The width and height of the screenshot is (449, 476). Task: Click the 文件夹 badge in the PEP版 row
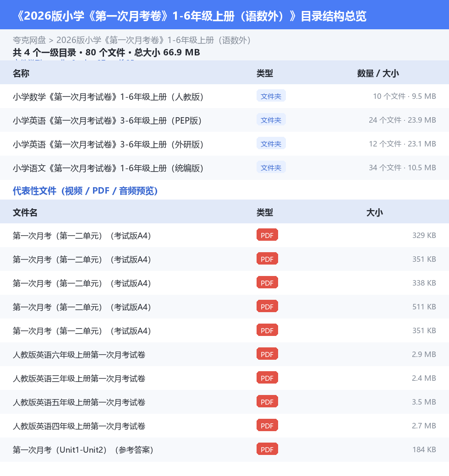point(271,119)
